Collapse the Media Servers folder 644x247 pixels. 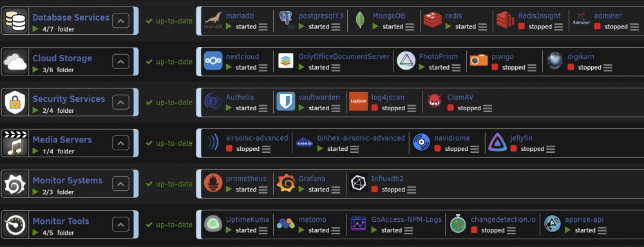point(121,143)
